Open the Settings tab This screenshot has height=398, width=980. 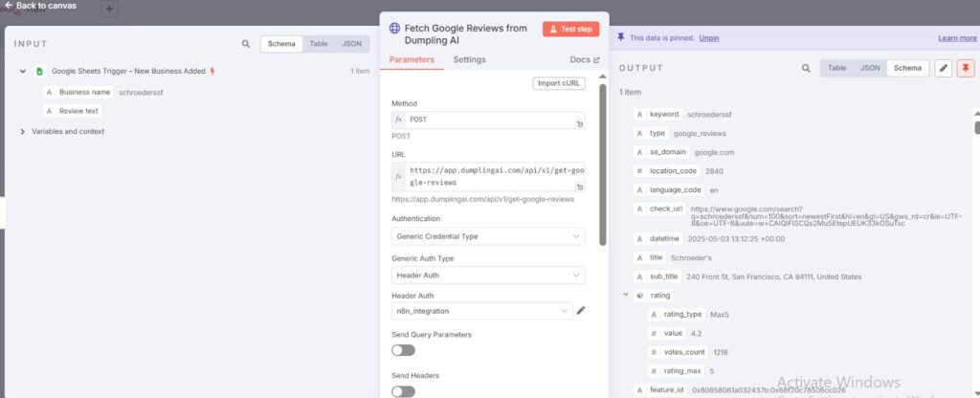pyautogui.click(x=469, y=60)
